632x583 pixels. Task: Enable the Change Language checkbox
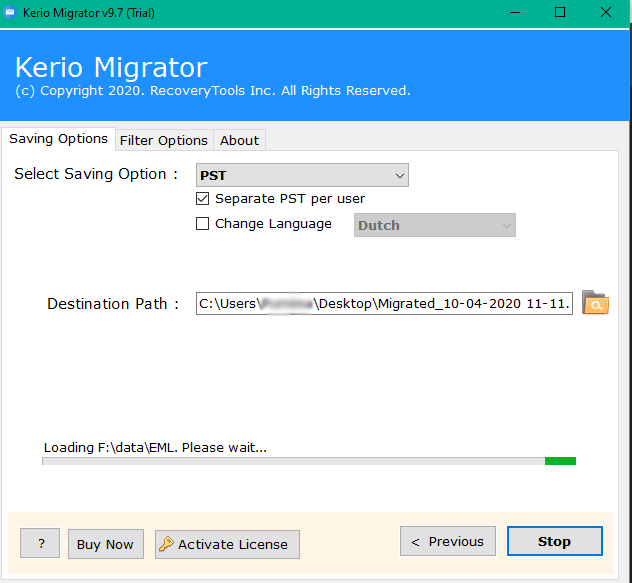point(203,224)
